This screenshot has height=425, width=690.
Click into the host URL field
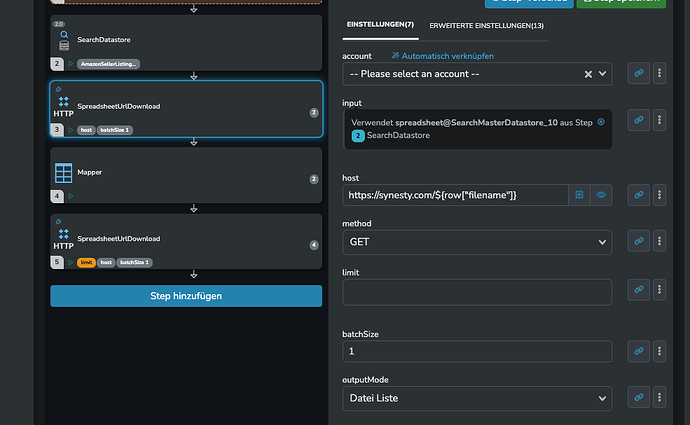pyautogui.click(x=455, y=195)
